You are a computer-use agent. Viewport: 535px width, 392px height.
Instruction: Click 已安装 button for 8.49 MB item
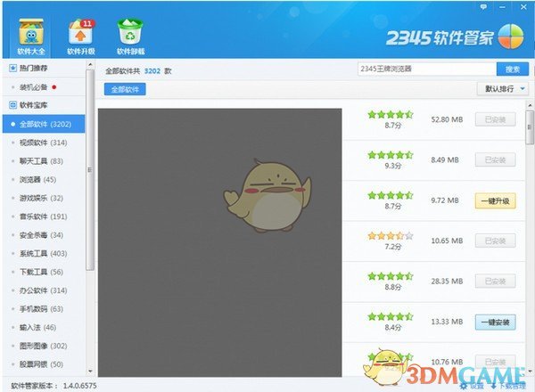[x=495, y=159]
